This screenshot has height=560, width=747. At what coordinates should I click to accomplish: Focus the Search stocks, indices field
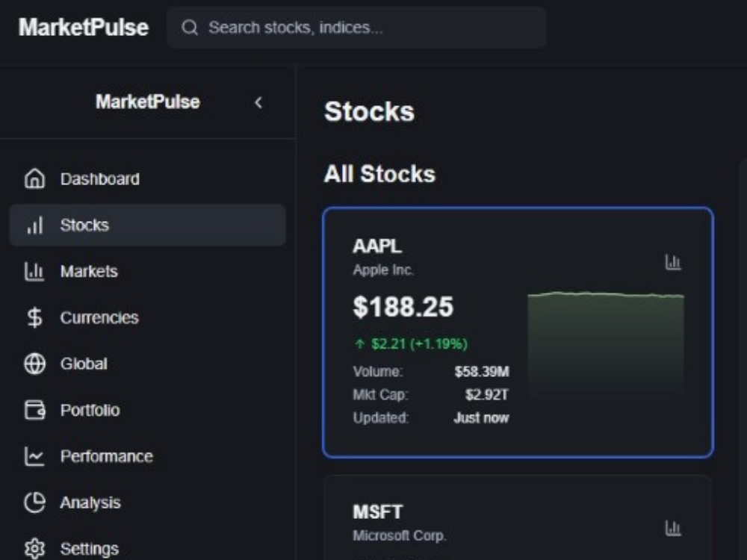click(x=356, y=28)
